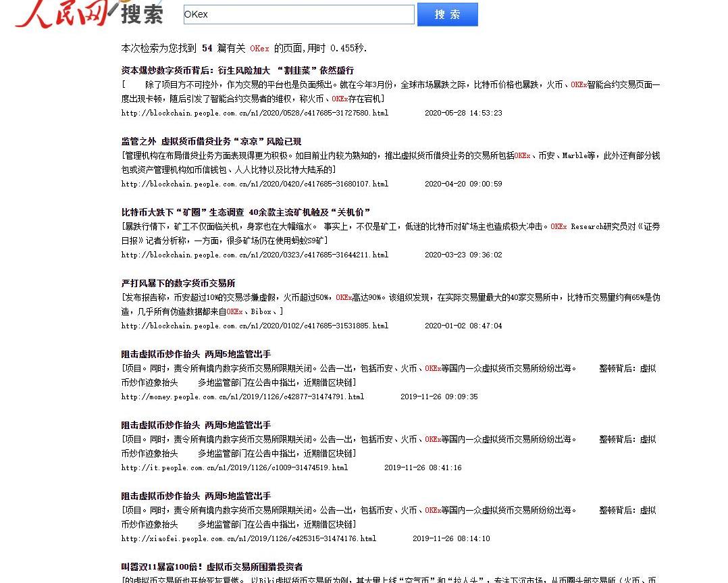Click URL ending in c417685-31680107.html
This screenshot has height=583, width=728.
(255, 184)
